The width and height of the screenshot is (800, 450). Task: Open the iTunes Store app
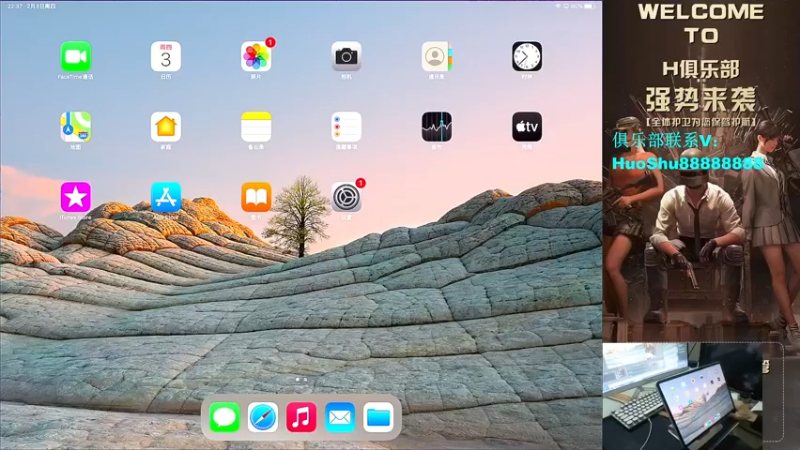76,197
